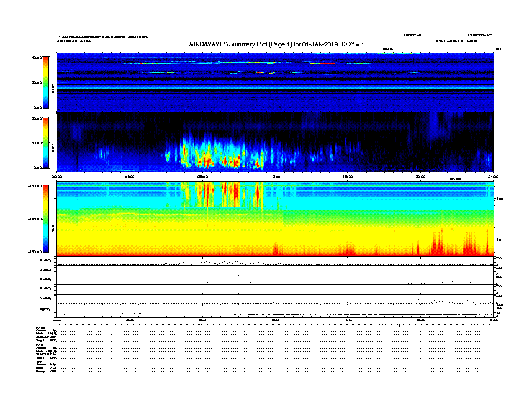Click the -160.00 label on TNR colorbar

[x=35, y=252]
